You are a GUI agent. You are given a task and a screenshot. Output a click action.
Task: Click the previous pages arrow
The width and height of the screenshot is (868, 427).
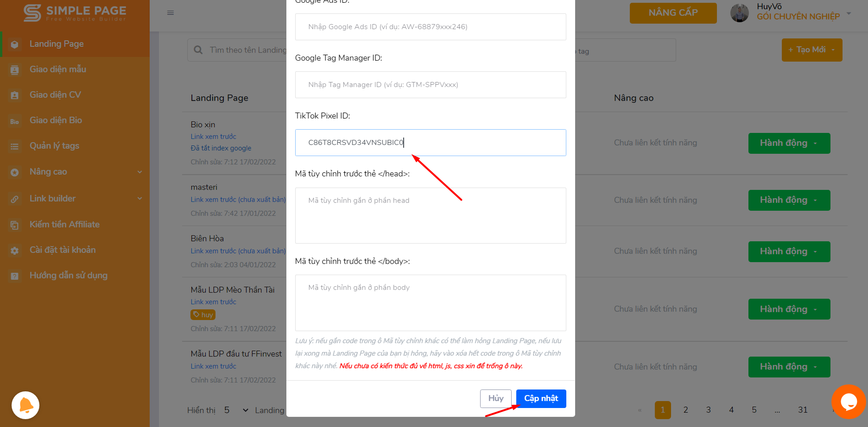640,410
